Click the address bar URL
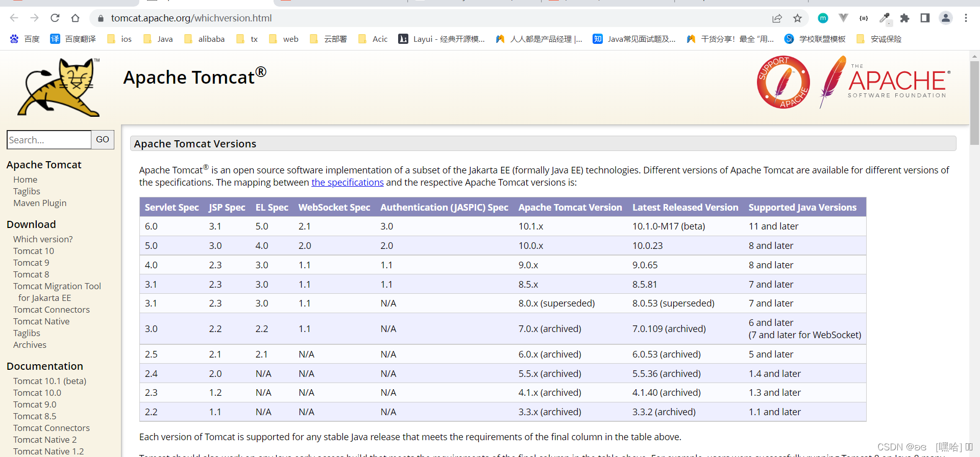 [x=191, y=18]
